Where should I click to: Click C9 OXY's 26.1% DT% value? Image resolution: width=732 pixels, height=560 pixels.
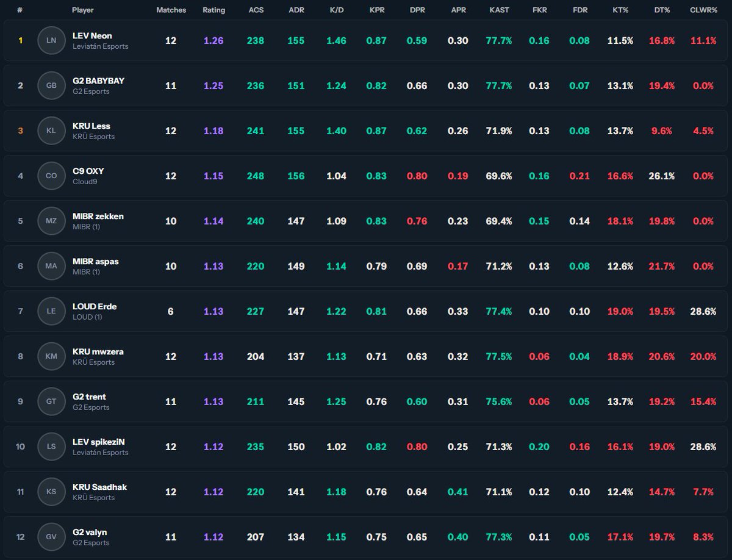662,176
